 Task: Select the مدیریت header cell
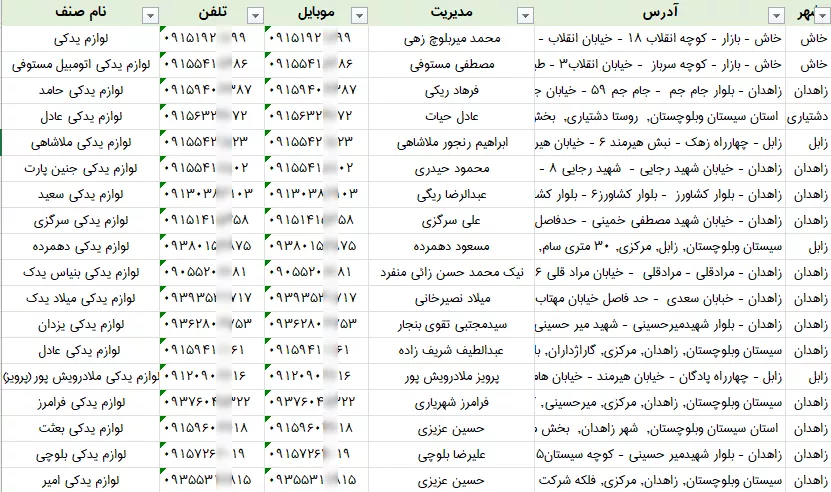click(452, 13)
